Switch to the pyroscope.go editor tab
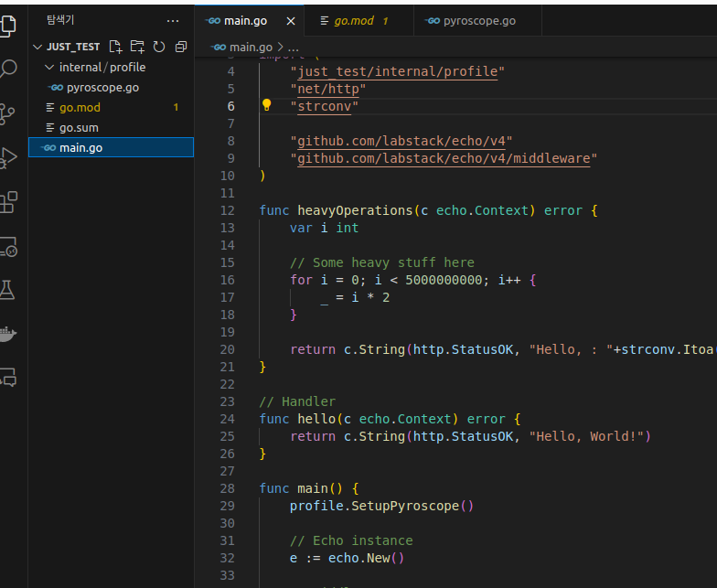Screen dimensions: 717x588 [x=479, y=20]
